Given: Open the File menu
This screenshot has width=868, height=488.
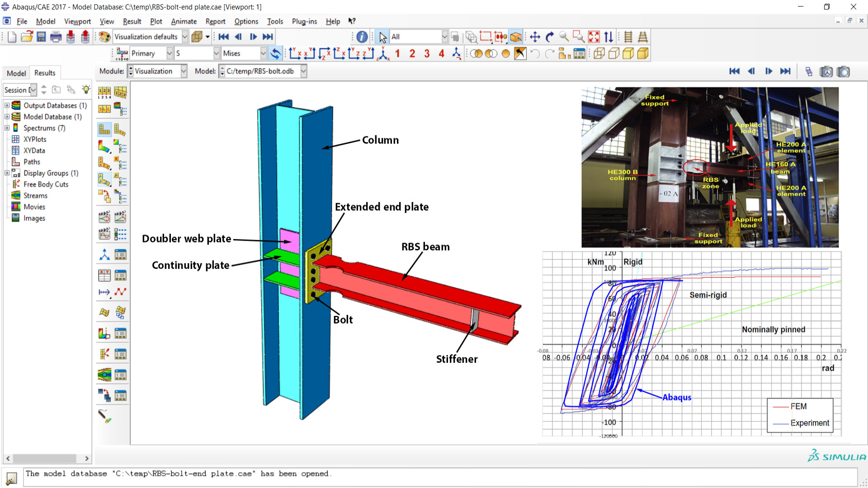Looking at the screenshot, I should (x=22, y=21).
